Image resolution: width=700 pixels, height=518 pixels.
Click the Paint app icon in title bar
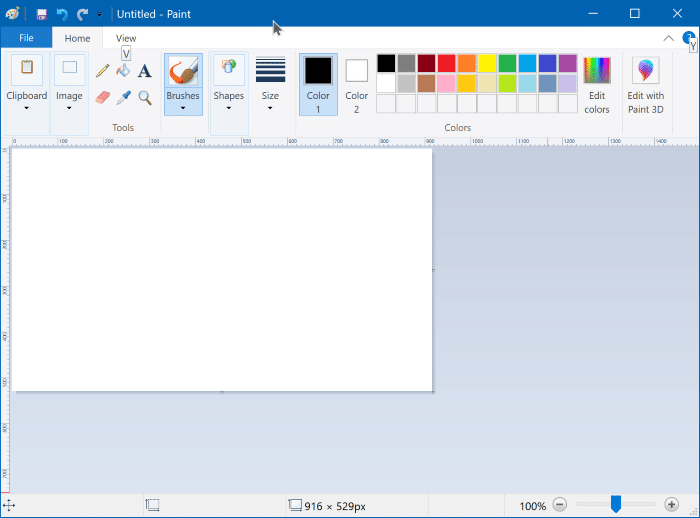click(x=12, y=14)
